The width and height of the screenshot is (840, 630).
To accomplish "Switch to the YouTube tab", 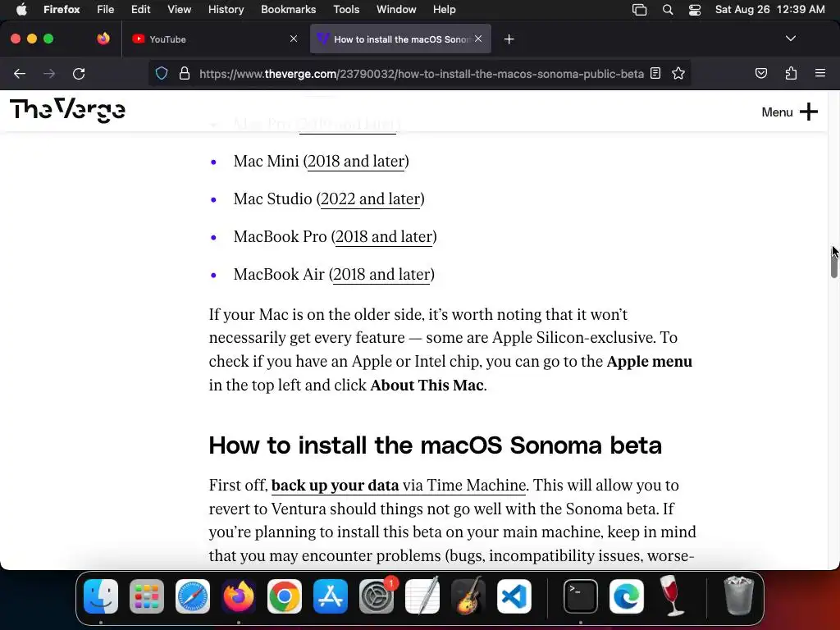I will 212,39.
